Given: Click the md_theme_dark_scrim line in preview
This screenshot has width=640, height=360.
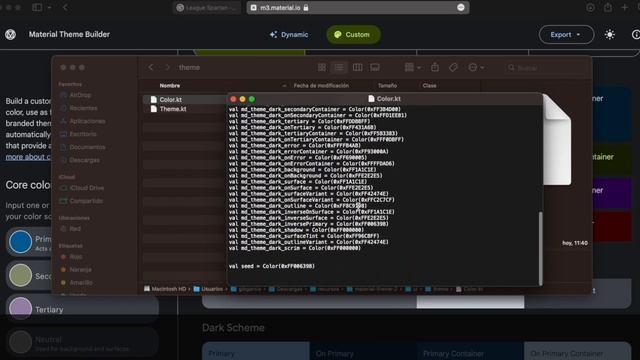Looking at the screenshot, I should [x=294, y=248].
